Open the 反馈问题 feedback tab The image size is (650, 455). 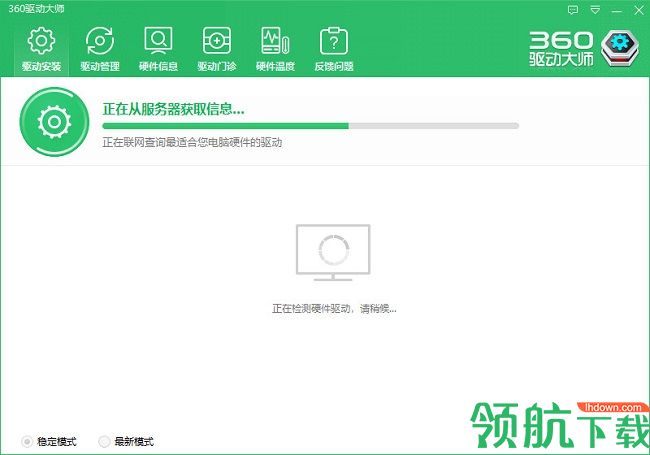point(334,49)
